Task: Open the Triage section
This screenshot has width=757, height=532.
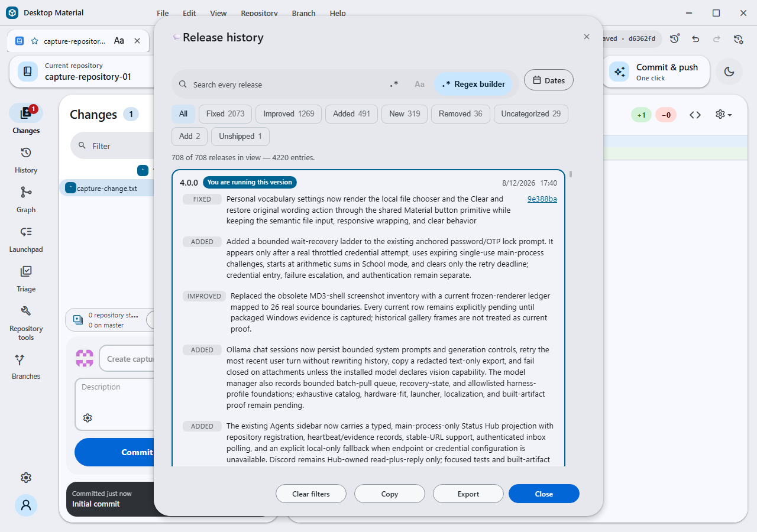Action: pyautogui.click(x=26, y=279)
